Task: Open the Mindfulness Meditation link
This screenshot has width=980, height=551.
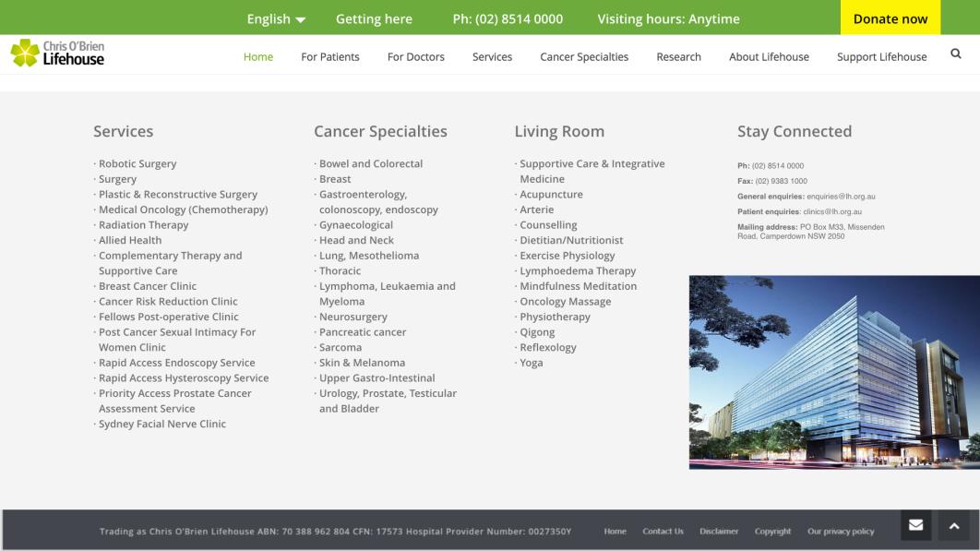Action: coord(578,286)
